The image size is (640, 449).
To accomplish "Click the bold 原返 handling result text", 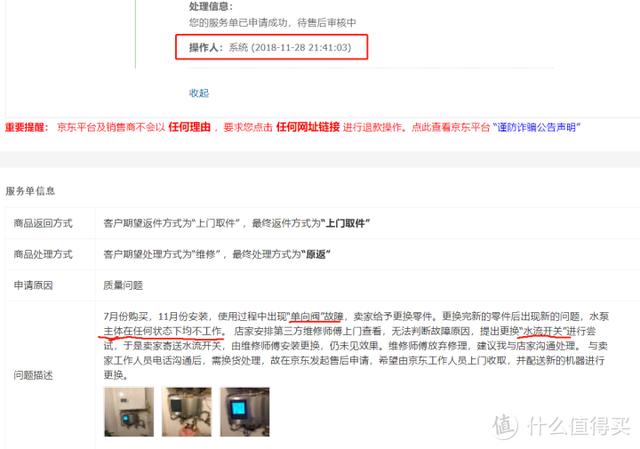I will pyautogui.click(x=316, y=254).
